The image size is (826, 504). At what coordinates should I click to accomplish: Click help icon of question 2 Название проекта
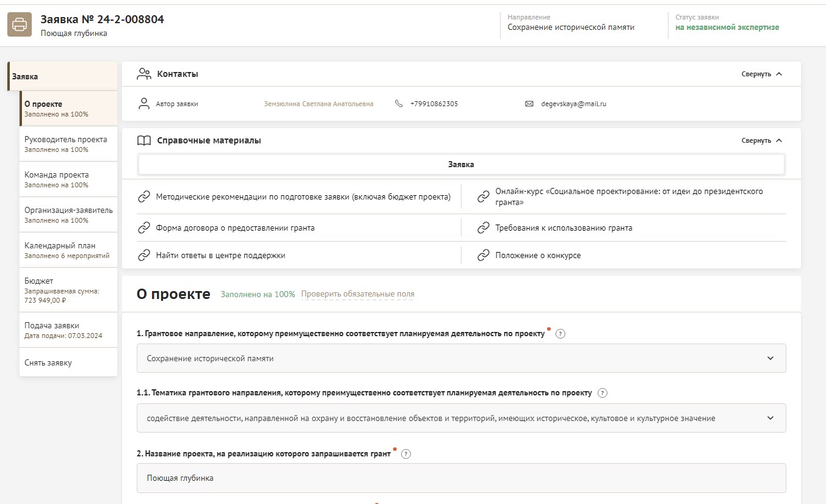(406, 454)
